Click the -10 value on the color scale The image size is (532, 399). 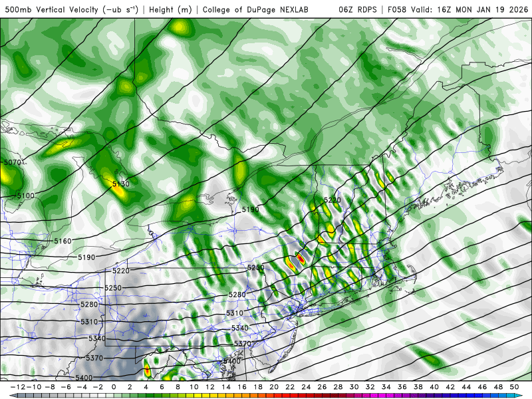(34, 387)
